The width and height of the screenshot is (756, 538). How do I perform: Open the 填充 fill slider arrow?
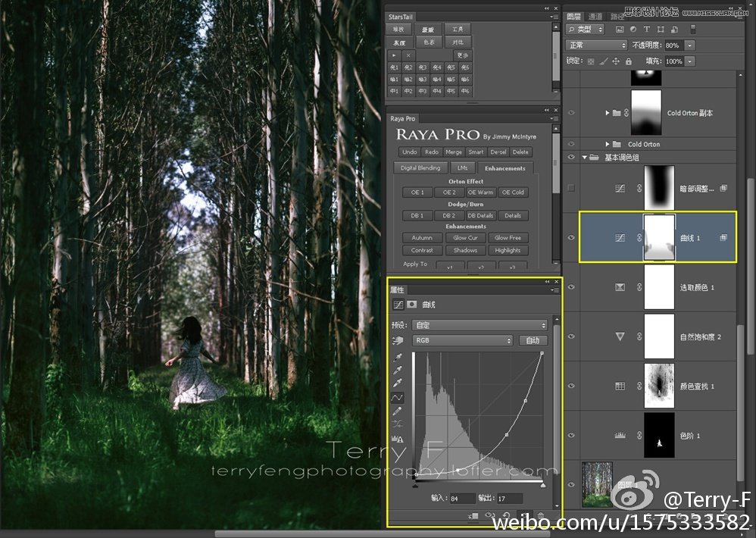[690, 61]
